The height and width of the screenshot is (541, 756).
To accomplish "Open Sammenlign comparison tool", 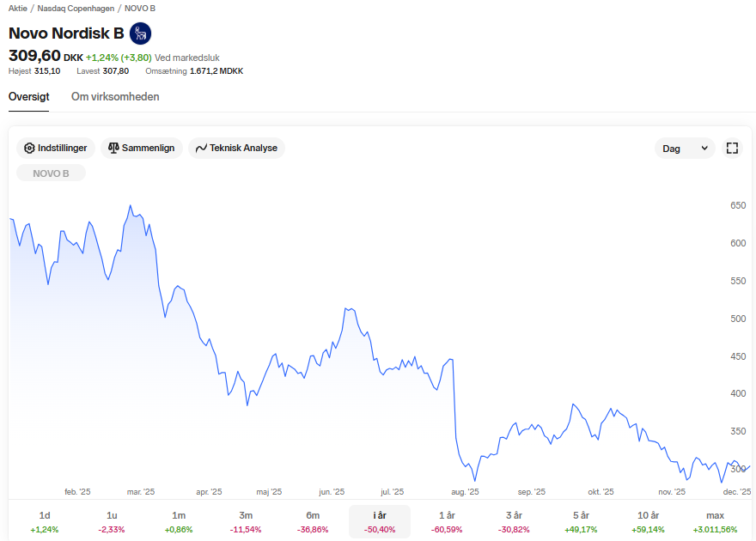I will coord(142,148).
